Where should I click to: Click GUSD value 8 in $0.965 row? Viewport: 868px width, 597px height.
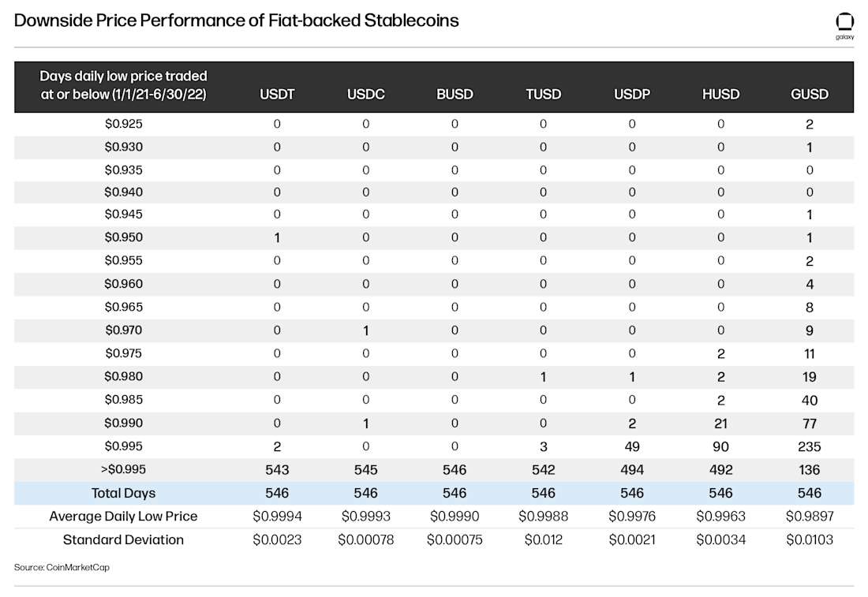tap(810, 308)
